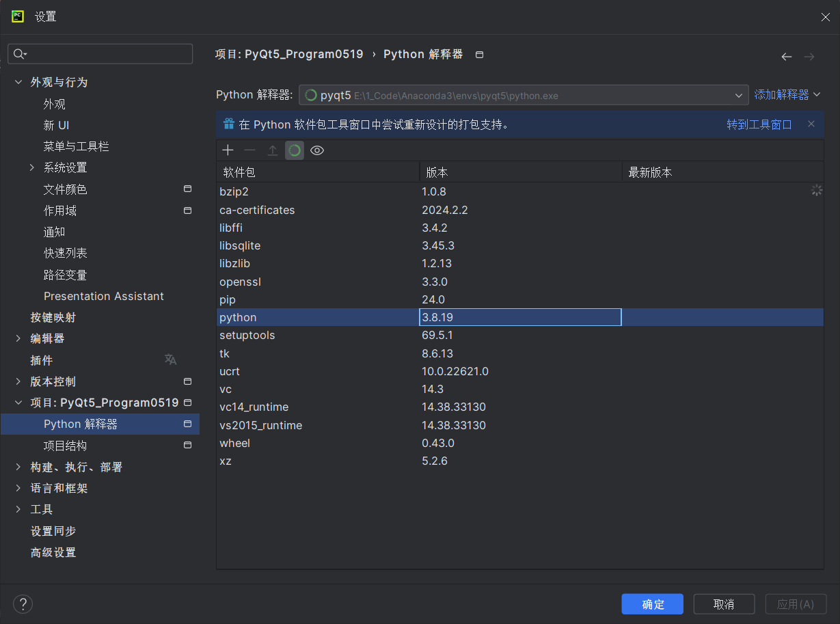This screenshot has width=840, height=624.
Task: Click the 取消 button
Action: point(724,604)
